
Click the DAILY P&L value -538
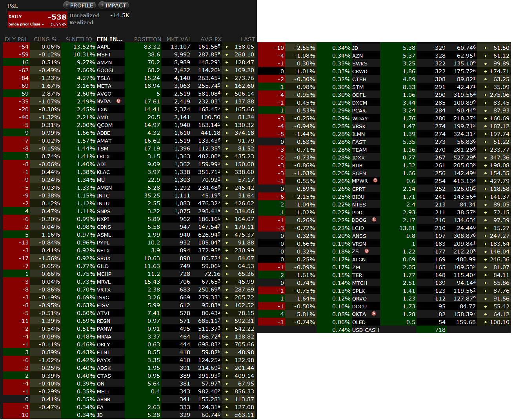(57, 17)
